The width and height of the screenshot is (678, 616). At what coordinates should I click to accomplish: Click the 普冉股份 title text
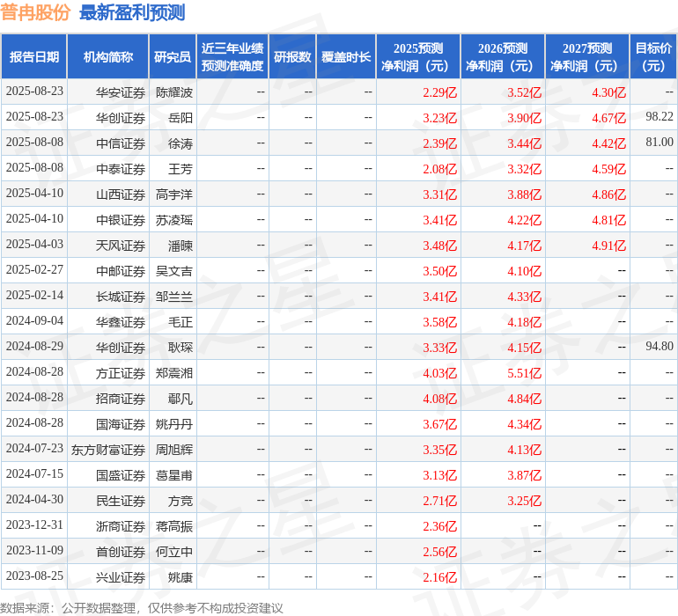pos(35,12)
